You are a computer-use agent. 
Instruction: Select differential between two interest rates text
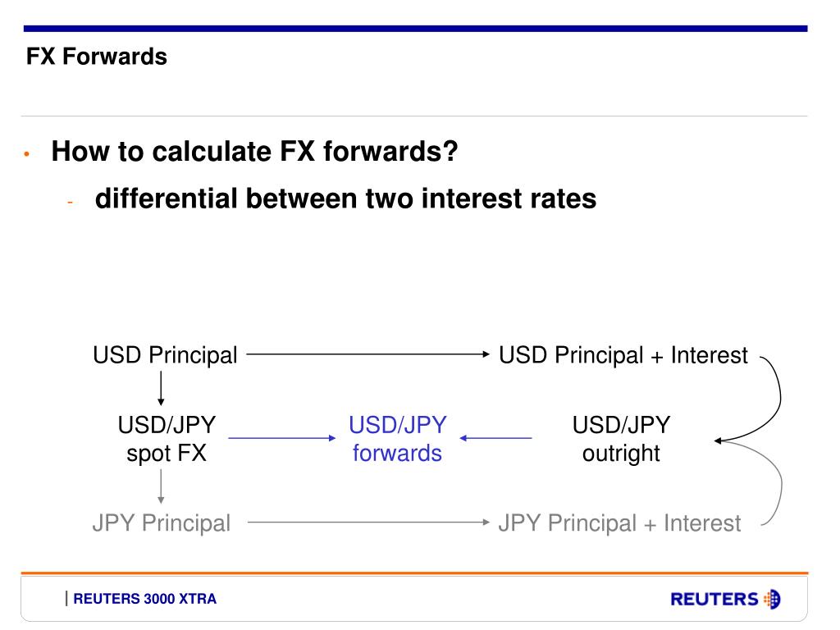point(345,199)
